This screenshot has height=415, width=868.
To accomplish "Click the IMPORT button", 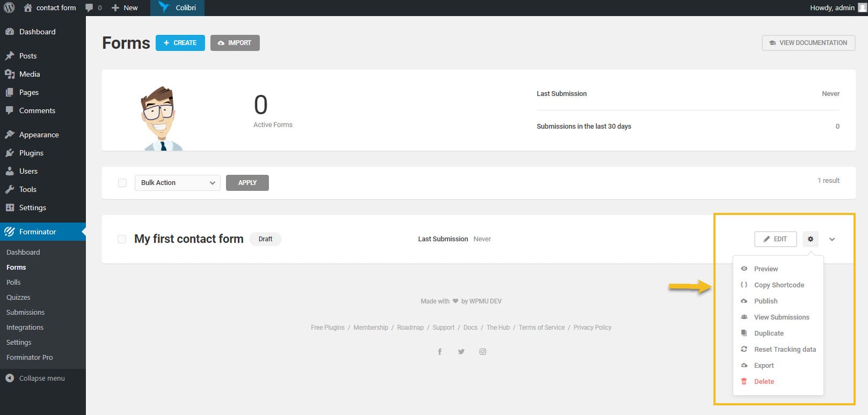I will pos(235,43).
